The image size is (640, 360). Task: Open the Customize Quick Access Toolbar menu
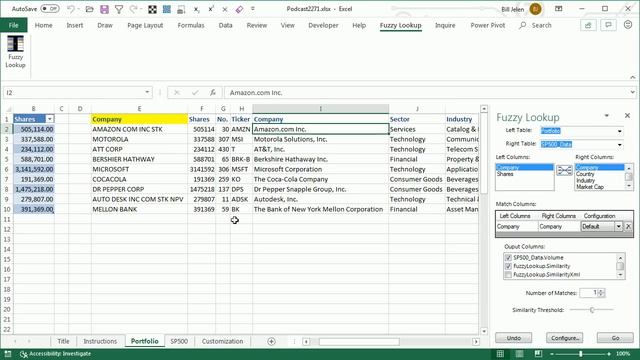pos(253,9)
